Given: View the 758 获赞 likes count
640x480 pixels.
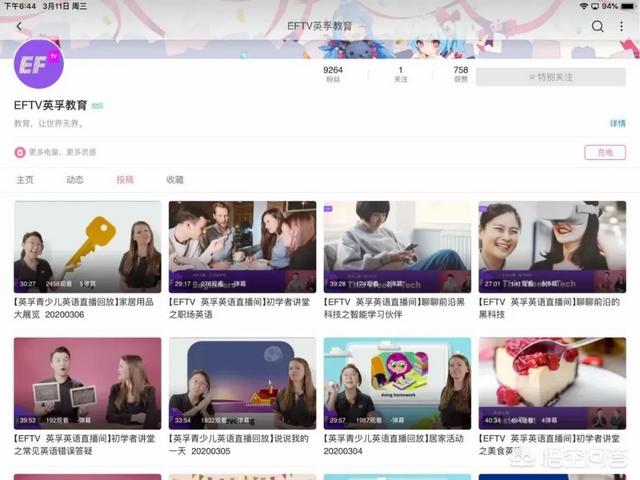Looking at the screenshot, I should click(460, 75).
